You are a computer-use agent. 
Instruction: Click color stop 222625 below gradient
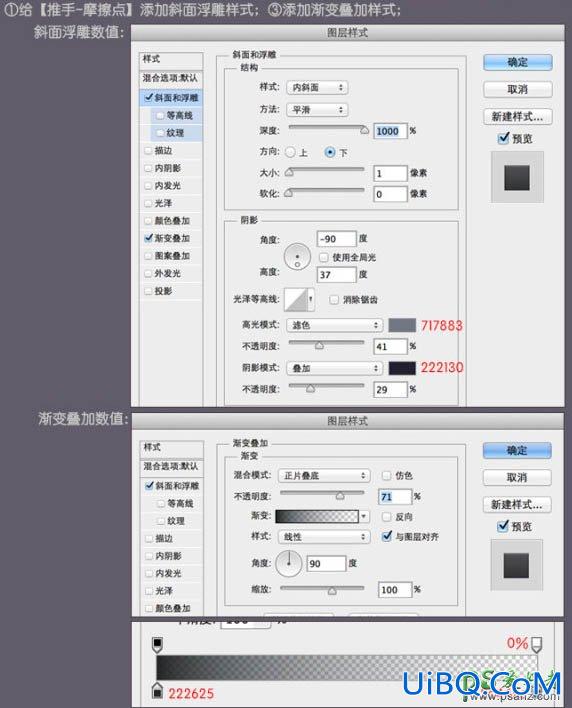pyautogui.click(x=157, y=689)
